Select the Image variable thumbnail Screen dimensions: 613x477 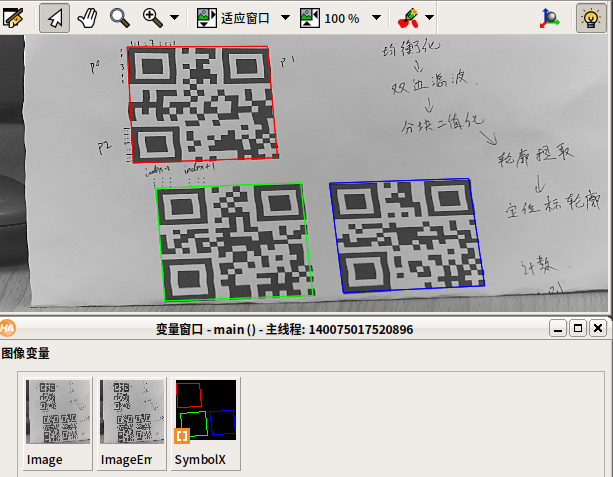(58, 423)
